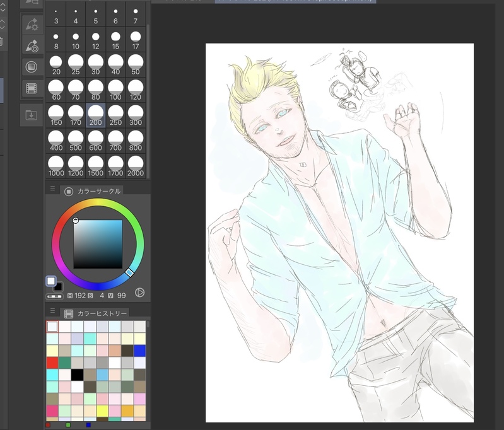504x430 pixels.
Task: Click the highlighted 200 brush size
Action: 95,115
